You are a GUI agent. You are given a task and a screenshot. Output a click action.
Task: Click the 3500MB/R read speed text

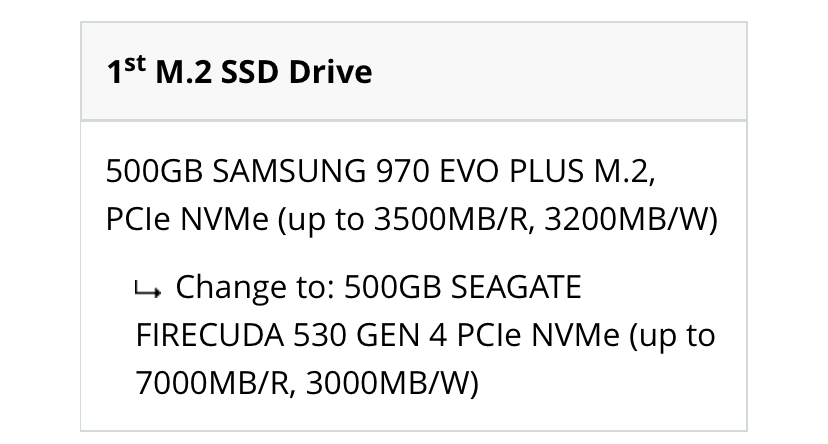[x=451, y=218]
